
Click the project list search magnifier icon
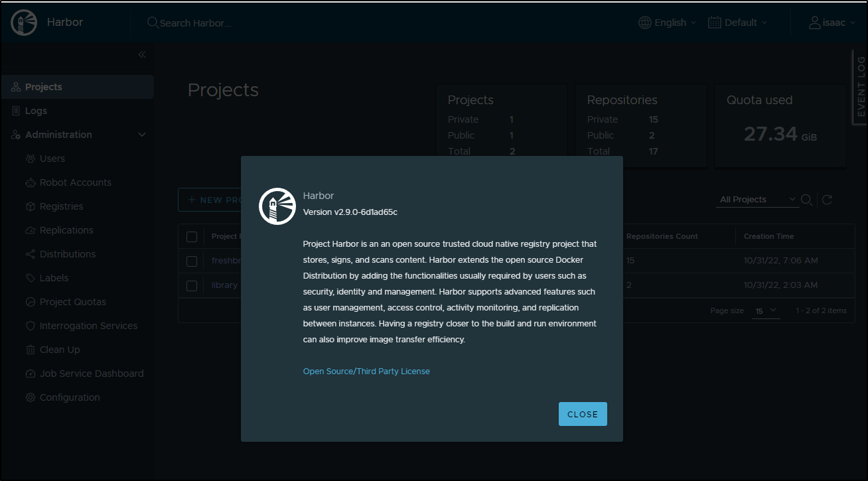(x=807, y=200)
